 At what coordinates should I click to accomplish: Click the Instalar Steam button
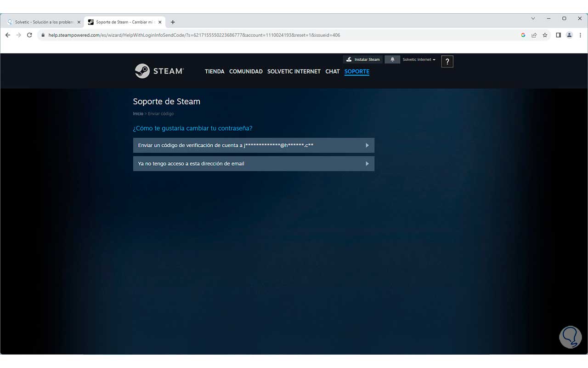[363, 59]
